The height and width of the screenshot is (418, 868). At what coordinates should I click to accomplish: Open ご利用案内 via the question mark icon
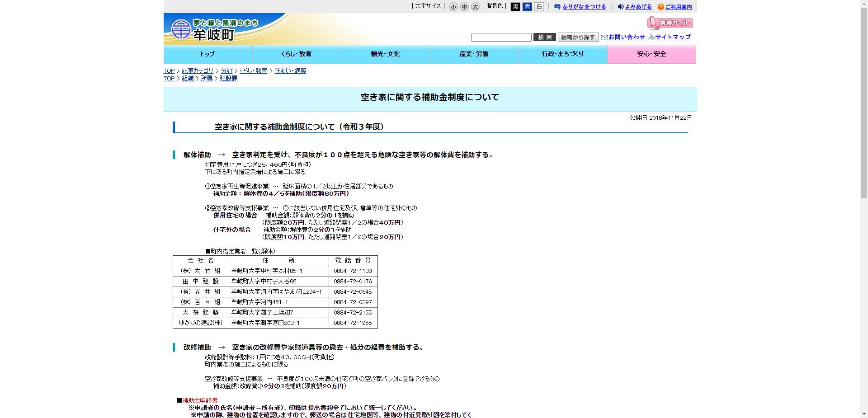click(661, 7)
